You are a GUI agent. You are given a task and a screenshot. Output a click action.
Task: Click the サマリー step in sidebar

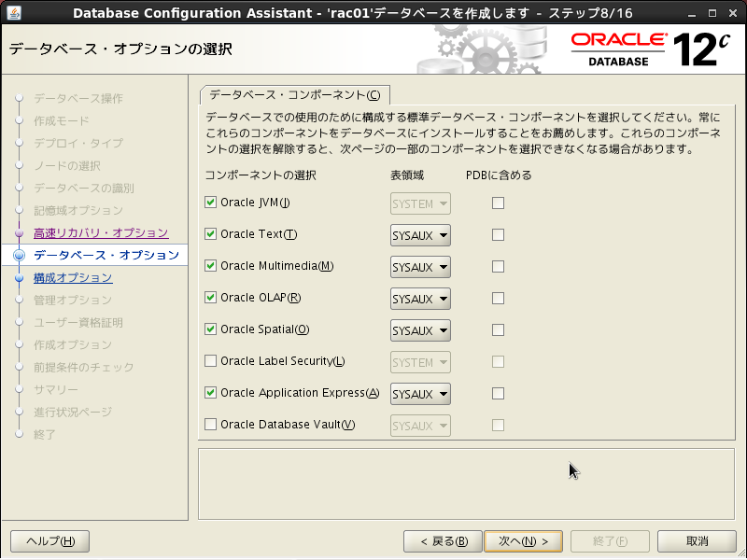[55, 389]
